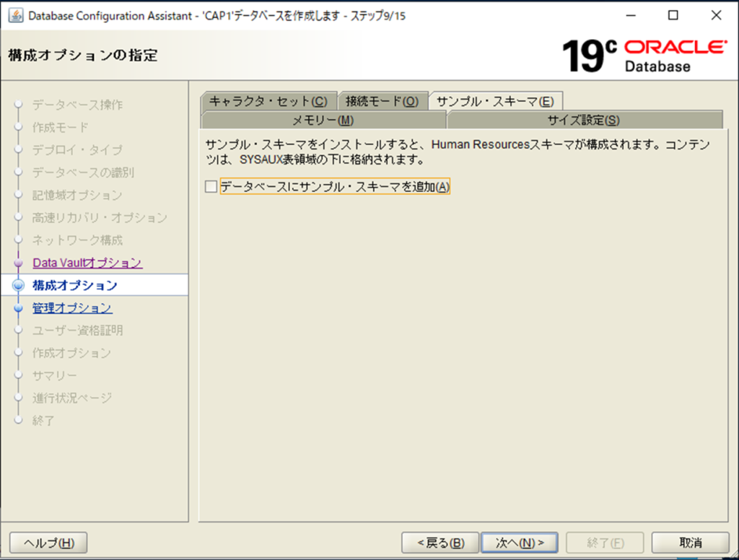
Task: Select 構成オプション in step list
Action: tap(75, 286)
